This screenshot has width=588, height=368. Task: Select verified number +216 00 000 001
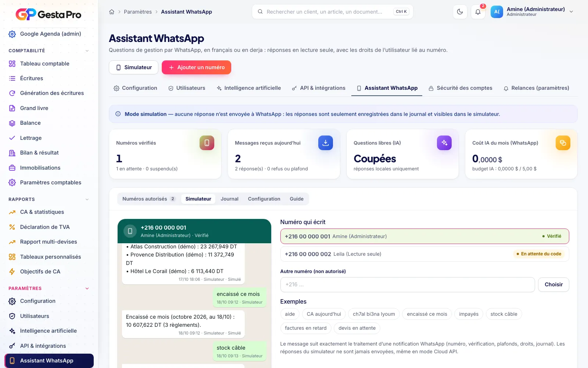[424, 236]
